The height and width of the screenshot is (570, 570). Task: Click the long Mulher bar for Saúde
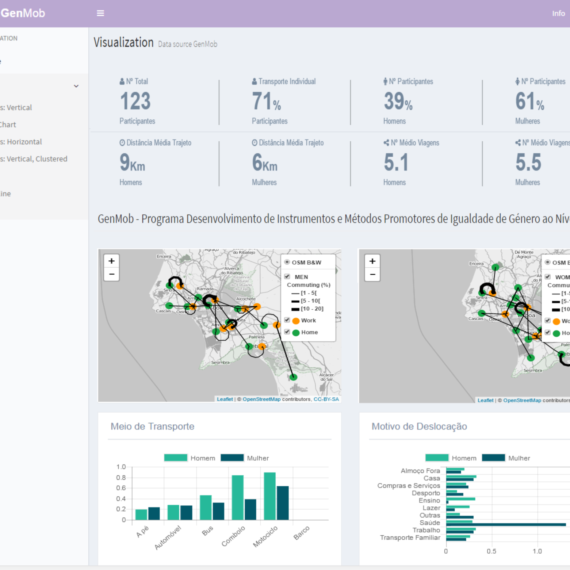tap(506, 525)
